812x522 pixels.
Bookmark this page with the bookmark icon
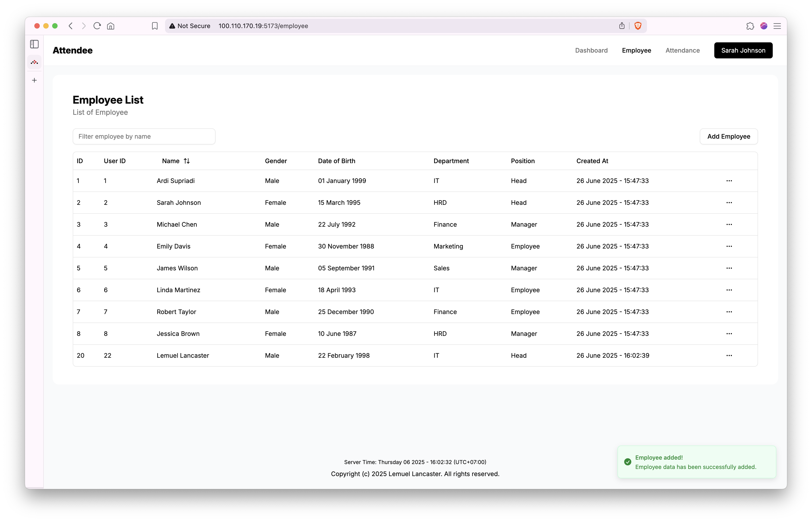(x=155, y=26)
